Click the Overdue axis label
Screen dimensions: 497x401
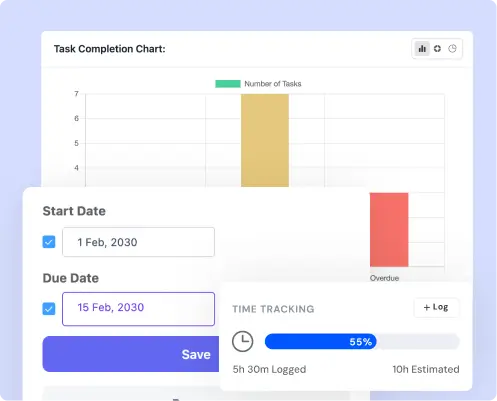384,278
